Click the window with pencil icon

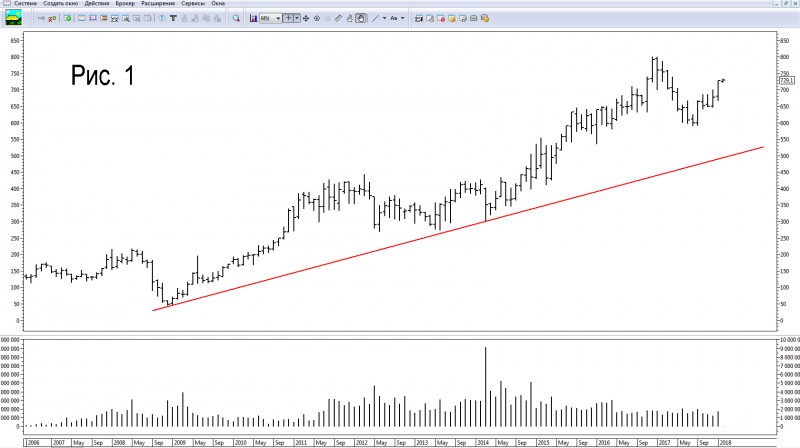[x=430, y=18]
